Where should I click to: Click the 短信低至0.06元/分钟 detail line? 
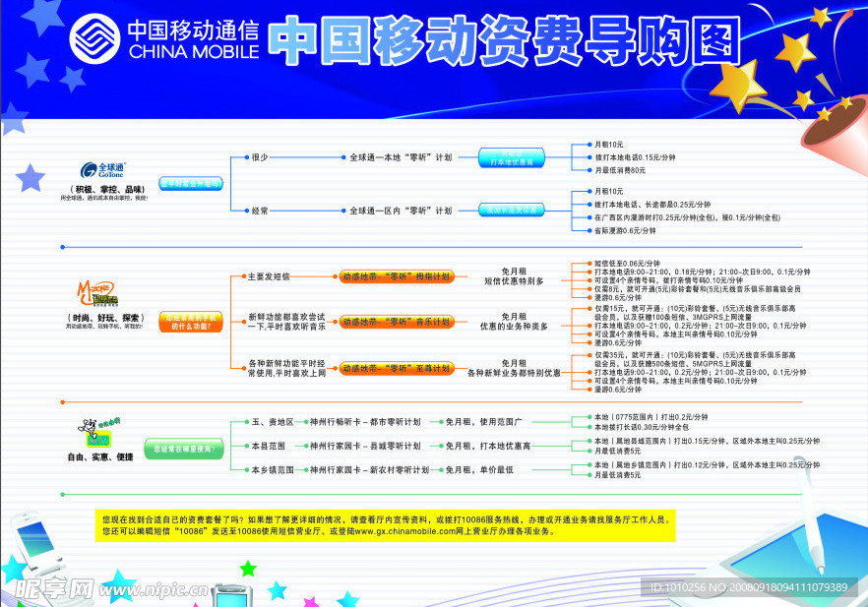click(627, 264)
